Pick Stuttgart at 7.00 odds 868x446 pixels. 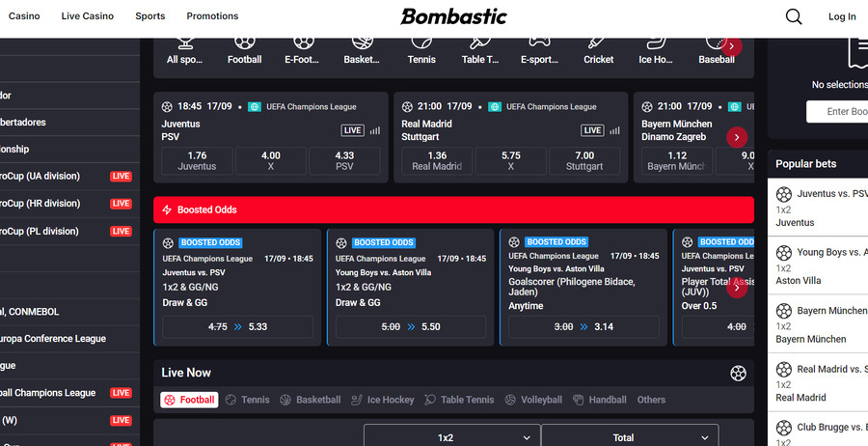[584, 160]
